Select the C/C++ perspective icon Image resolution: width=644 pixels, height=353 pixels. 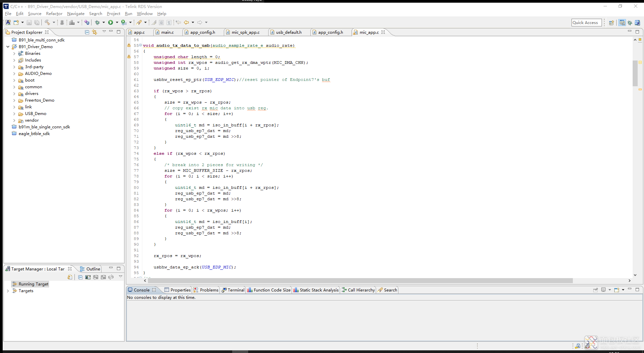point(622,23)
